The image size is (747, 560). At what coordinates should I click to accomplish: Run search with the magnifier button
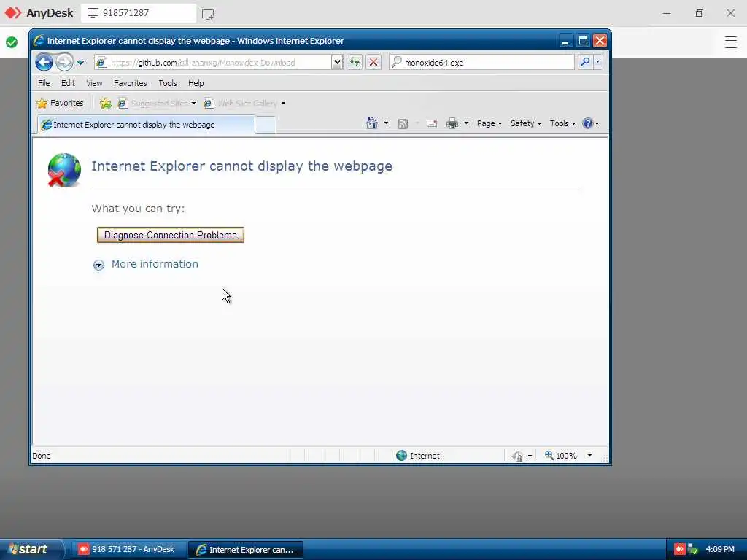(x=585, y=62)
